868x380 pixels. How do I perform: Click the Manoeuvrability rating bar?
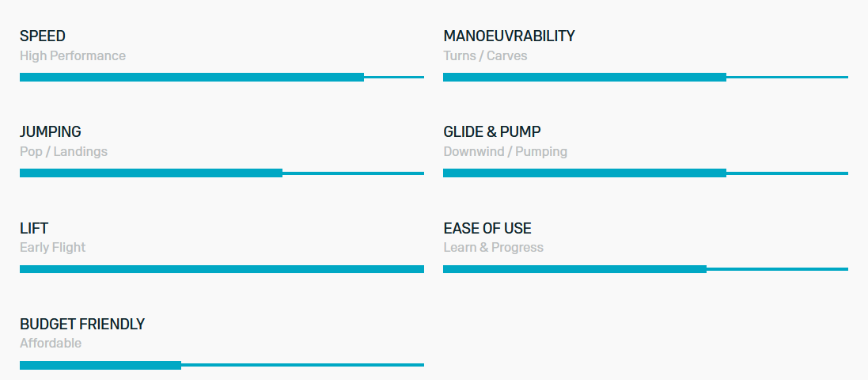(x=646, y=77)
